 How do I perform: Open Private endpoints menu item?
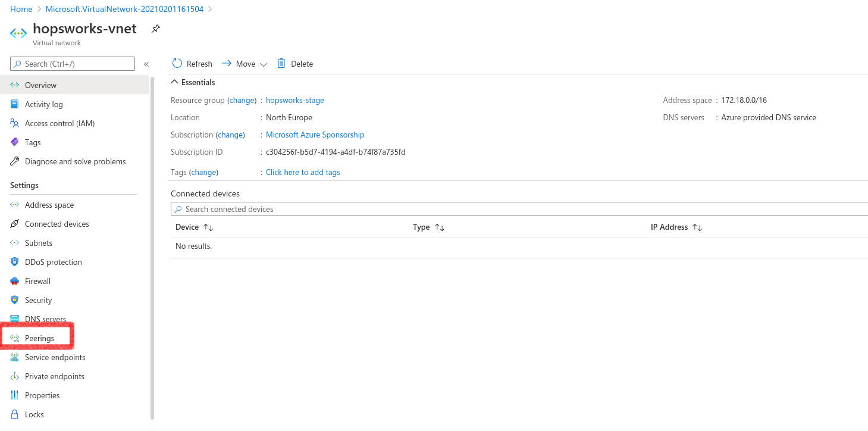(74, 376)
